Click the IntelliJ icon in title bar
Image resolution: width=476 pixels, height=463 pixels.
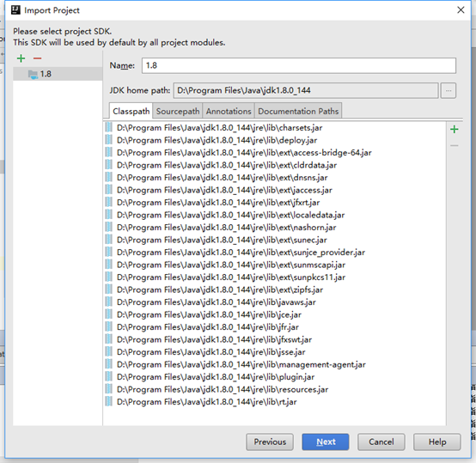pyautogui.click(x=15, y=10)
